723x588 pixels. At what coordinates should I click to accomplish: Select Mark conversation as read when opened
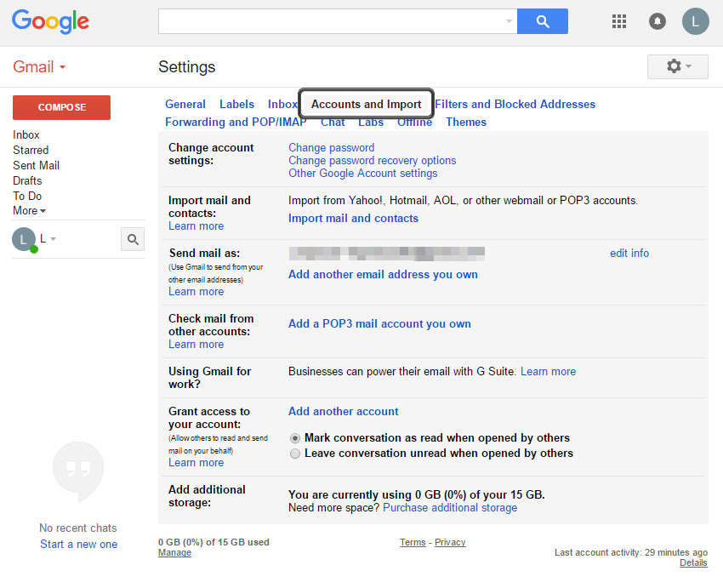pos(294,438)
